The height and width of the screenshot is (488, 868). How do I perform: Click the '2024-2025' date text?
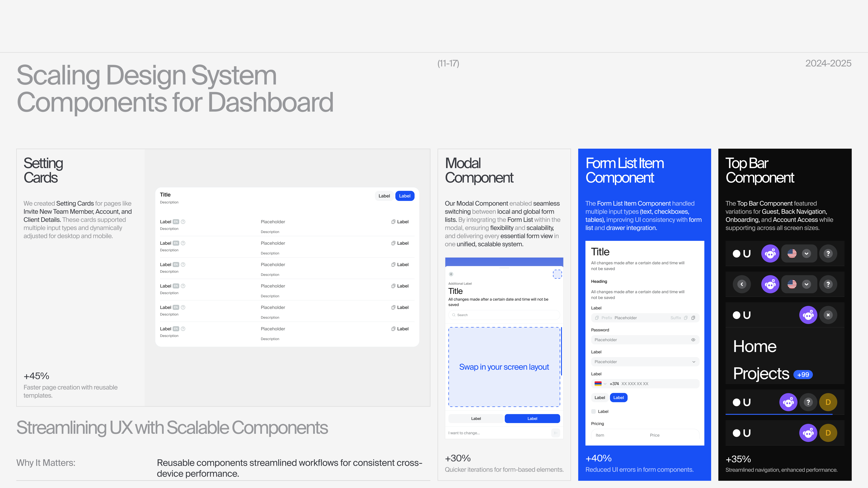coord(828,63)
